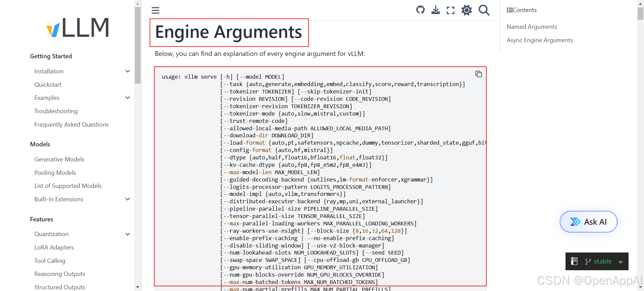Expand the Quantization section chevron

click(x=127, y=234)
